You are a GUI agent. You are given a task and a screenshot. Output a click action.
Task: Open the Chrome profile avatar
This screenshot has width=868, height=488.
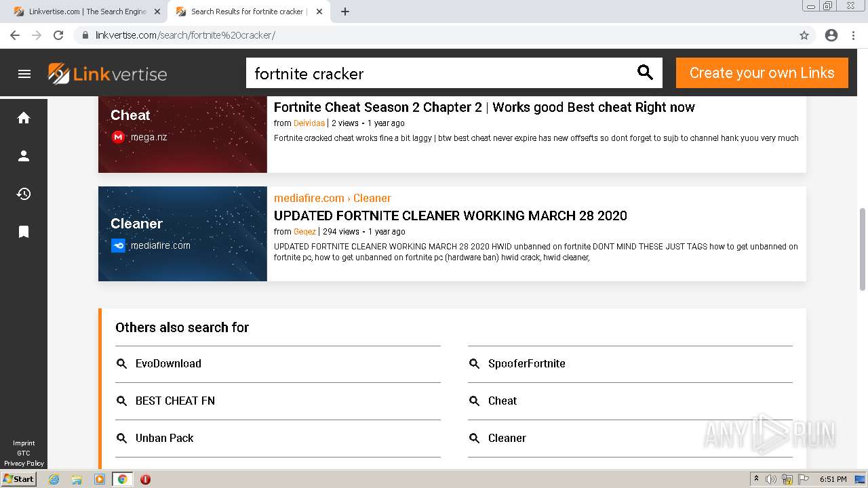coord(831,35)
